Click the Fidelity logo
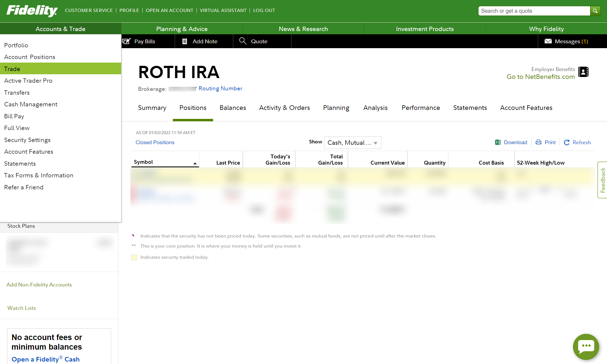Viewport: 607px width, 364px height. [x=32, y=11]
